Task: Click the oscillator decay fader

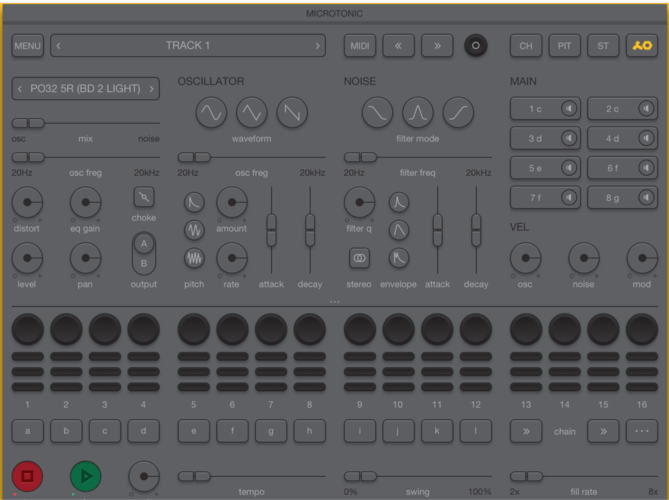Action: point(310,230)
